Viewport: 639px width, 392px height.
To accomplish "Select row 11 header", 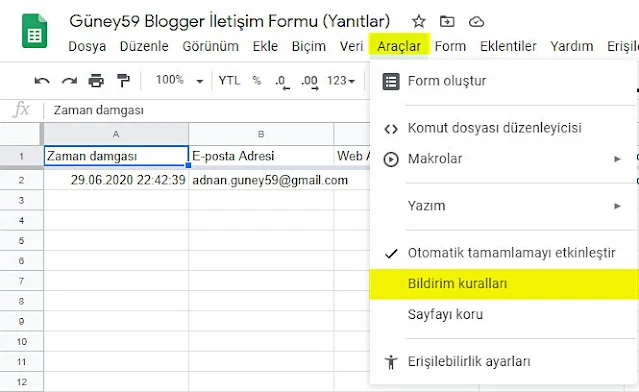I will pos(21,362).
